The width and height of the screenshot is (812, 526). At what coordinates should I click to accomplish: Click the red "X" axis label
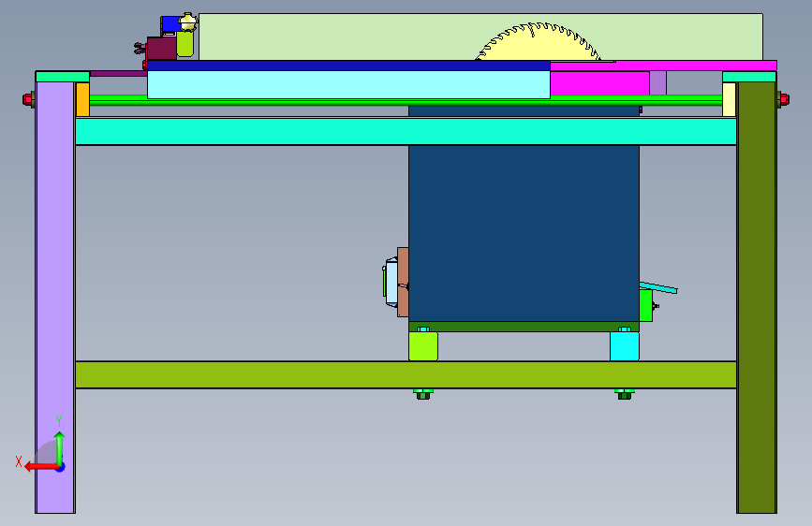(19, 461)
